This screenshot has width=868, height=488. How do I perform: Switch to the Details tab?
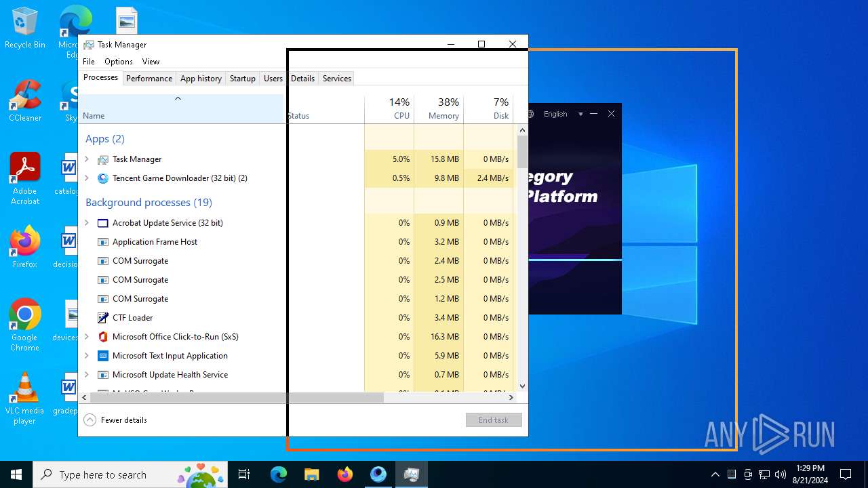302,79
